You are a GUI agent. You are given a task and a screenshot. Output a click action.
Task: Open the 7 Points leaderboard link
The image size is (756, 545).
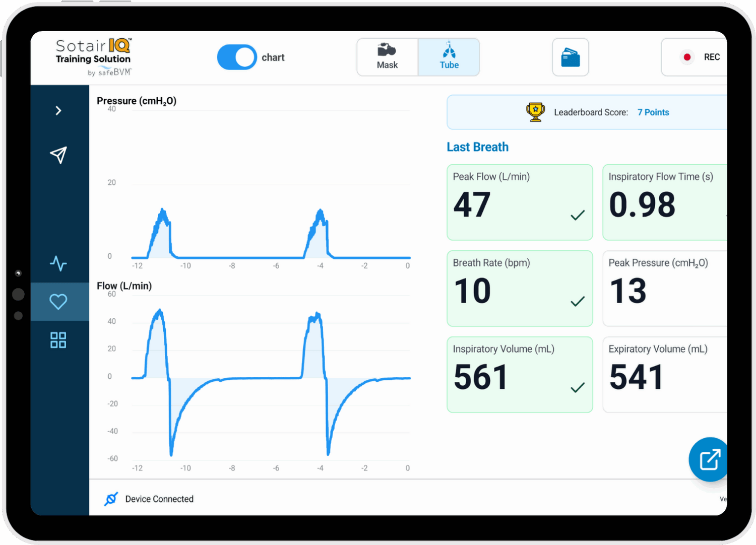click(653, 112)
